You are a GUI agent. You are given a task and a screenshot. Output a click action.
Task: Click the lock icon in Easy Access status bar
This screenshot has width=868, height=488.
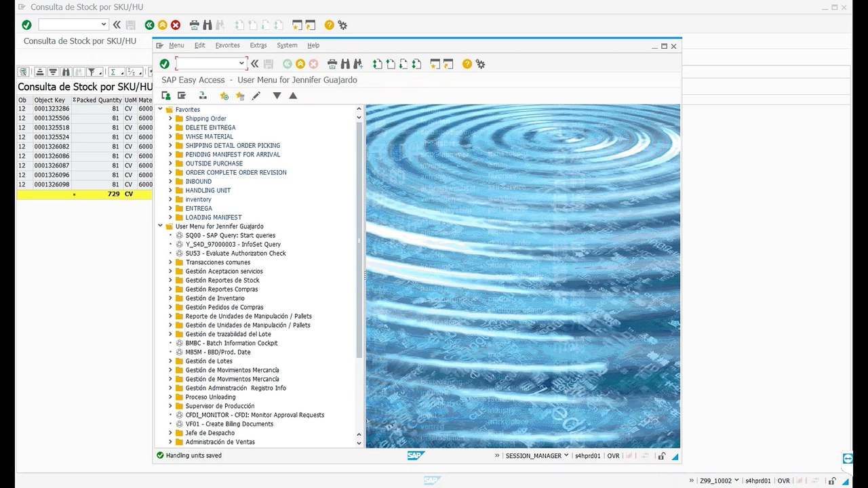click(x=661, y=456)
